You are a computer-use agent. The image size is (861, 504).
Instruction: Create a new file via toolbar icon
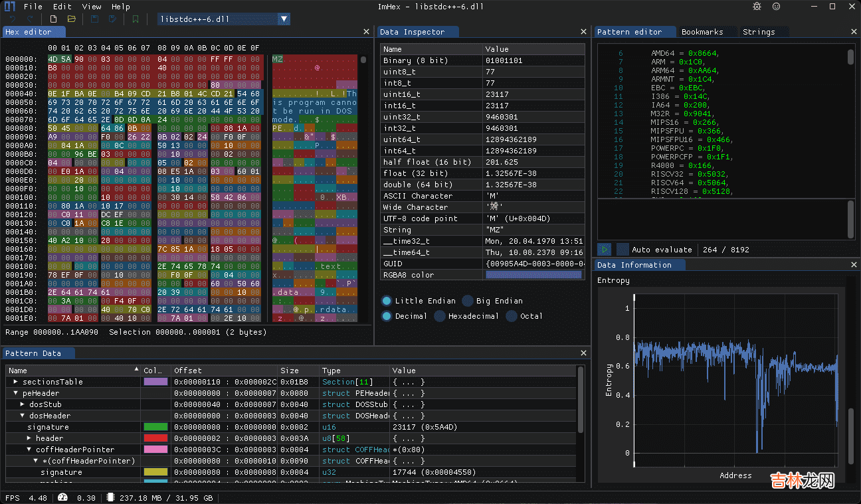(x=54, y=19)
